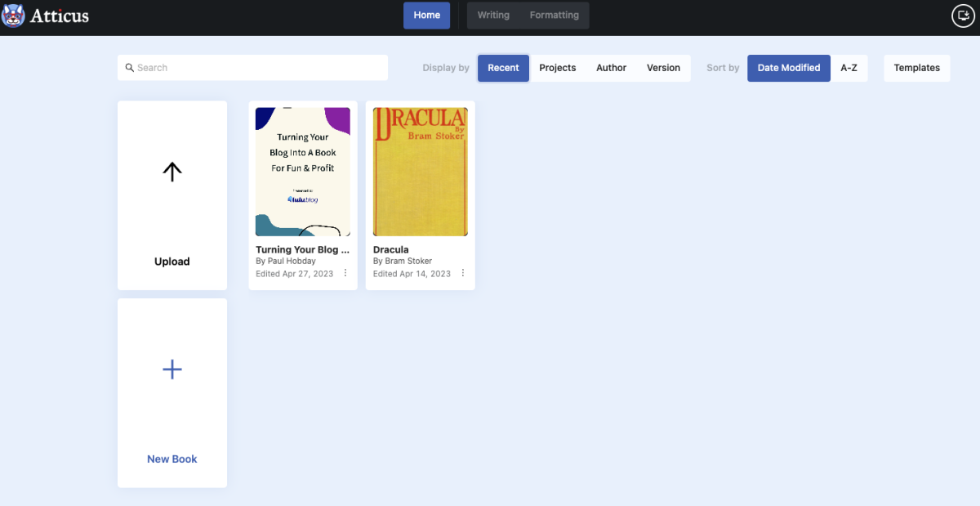Click the Atticus fox logo
Viewport: 980px width, 506px height.
[13, 14]
